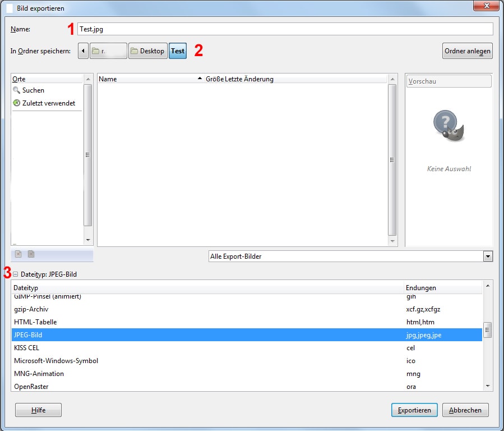Click the remove bookmark icon below Orte
This screenshot has width=504, height=431.
tap(31, 254)
